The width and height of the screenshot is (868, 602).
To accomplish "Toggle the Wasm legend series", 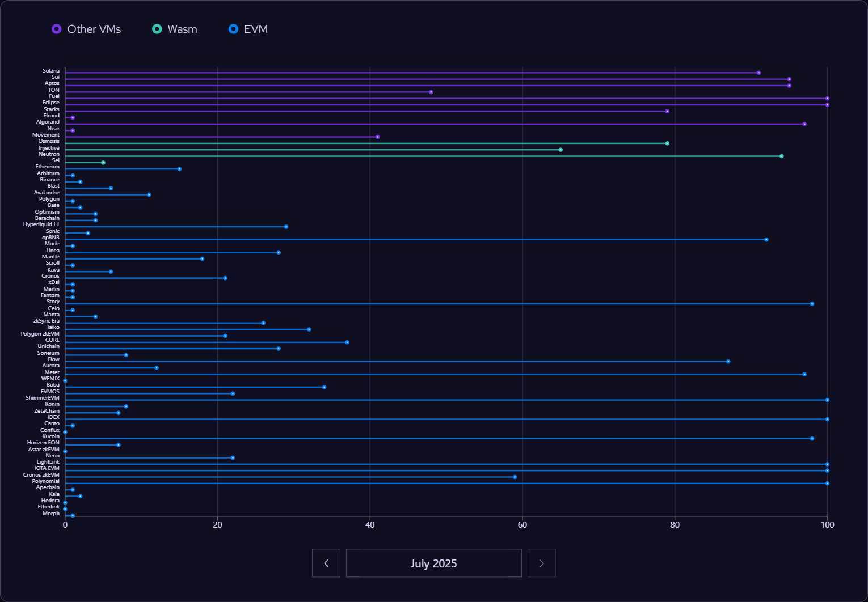I will (x=175, y=29).
